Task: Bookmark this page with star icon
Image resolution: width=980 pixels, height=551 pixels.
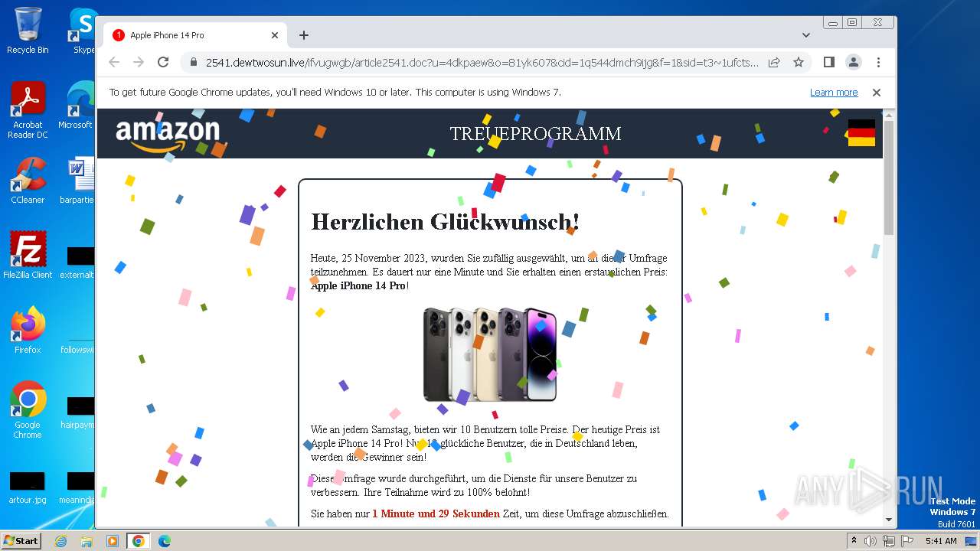Action: tap(799, 62)
